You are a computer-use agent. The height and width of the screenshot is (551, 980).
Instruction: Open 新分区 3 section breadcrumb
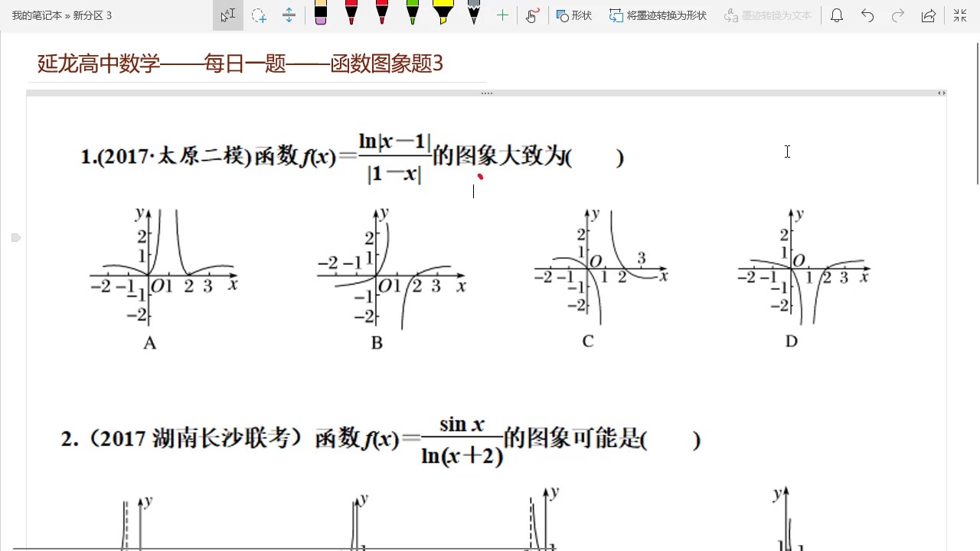pos(93,15)
